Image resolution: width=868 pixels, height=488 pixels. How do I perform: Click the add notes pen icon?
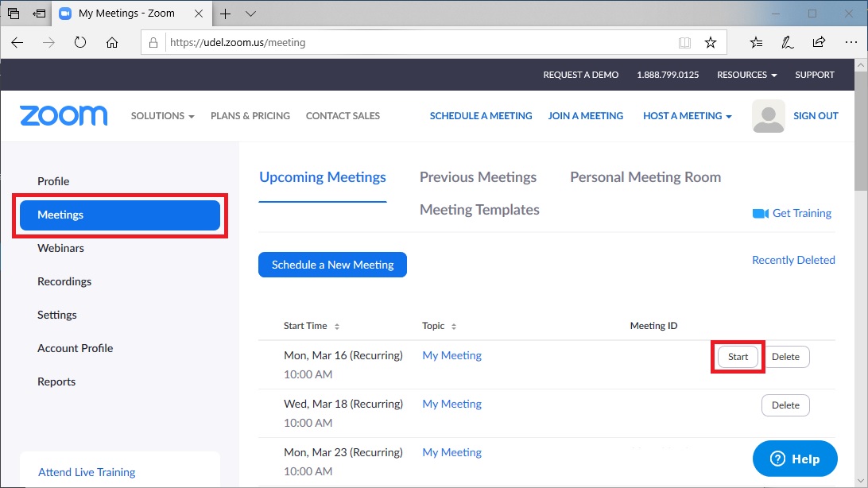click(787, 43)
